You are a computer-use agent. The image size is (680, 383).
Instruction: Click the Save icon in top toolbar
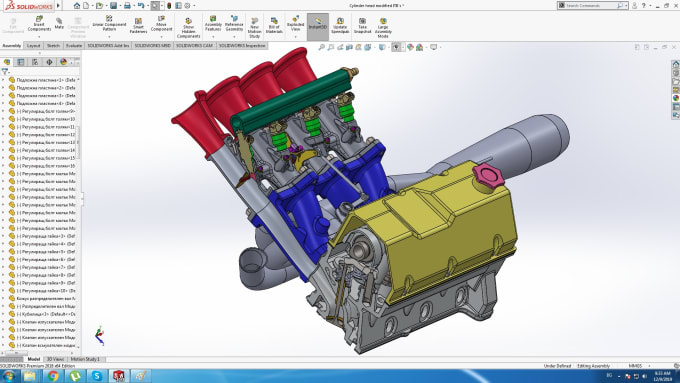click(x=113, y=6)
